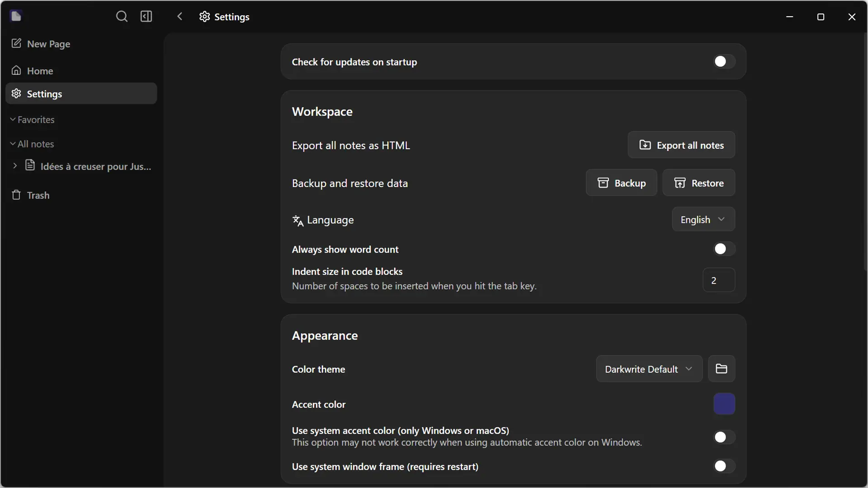Viewport: 868px width, 488px height.
Task: Open the Language dropdown showing English
Action: pos(703,220)
